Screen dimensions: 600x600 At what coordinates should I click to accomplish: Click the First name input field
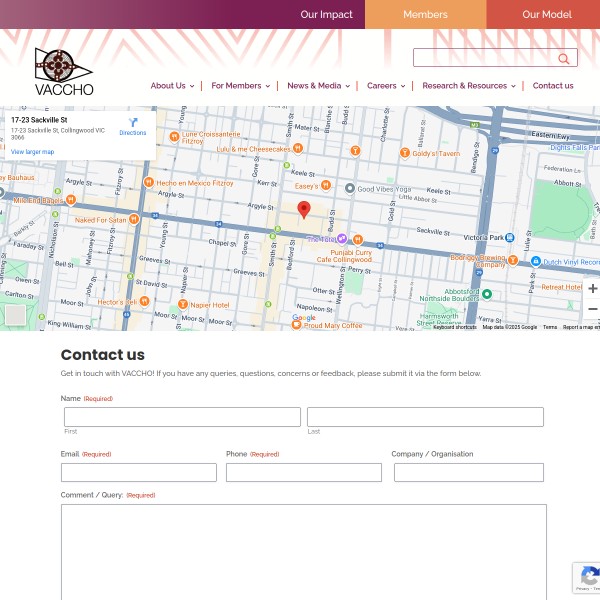[x=182, y=417]
